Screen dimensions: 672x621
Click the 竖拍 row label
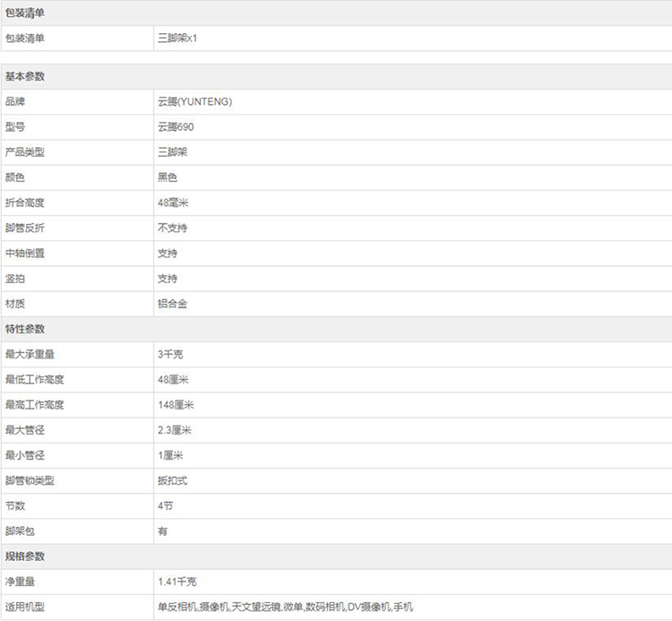tap(15, 279)
